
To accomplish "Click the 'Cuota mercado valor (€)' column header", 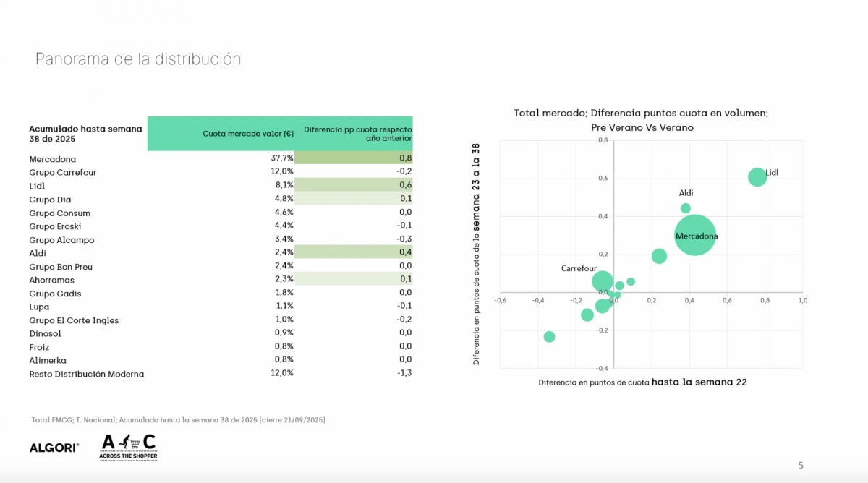I will 248,134.
